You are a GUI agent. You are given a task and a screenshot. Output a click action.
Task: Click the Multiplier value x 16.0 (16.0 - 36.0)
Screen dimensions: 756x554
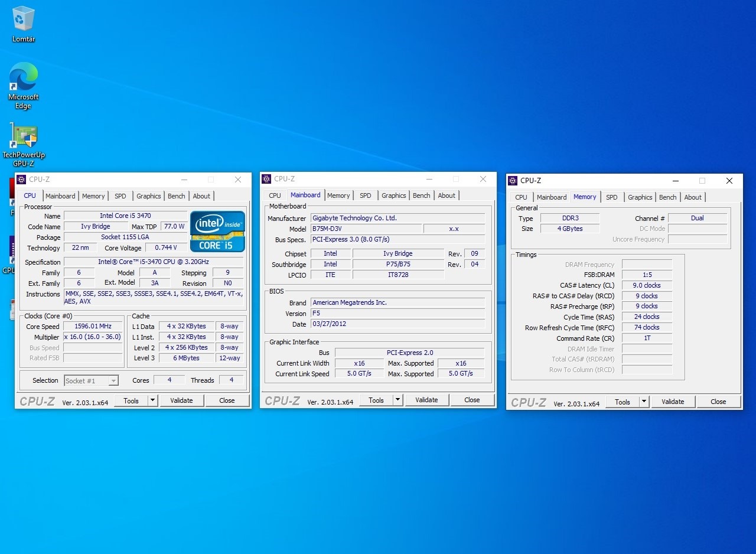[x=93, y=337]
